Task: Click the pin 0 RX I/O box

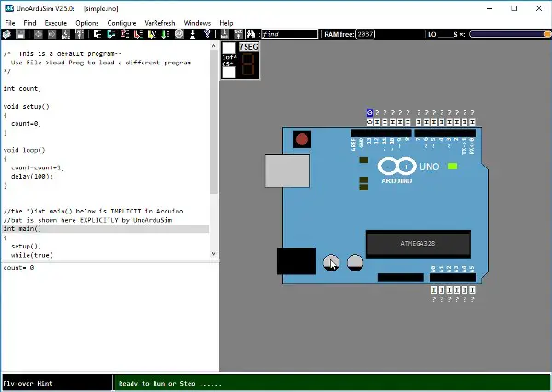Action: [x=473, y=121]
